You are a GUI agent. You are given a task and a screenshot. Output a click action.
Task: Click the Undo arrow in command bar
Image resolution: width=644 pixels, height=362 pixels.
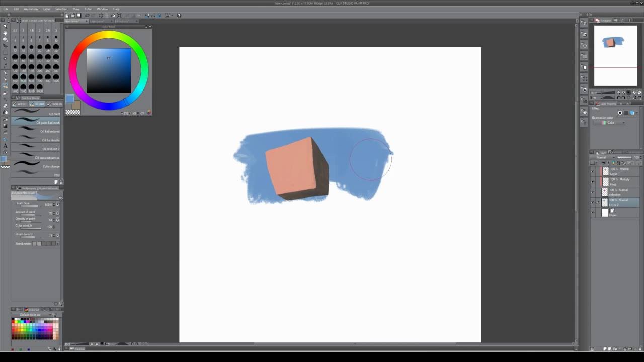87,16
